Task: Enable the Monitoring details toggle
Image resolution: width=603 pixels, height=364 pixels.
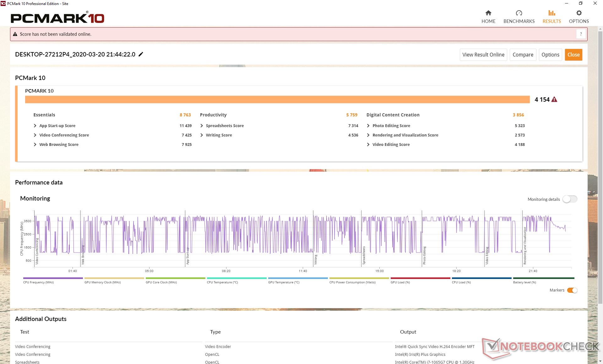Action: 569,199
